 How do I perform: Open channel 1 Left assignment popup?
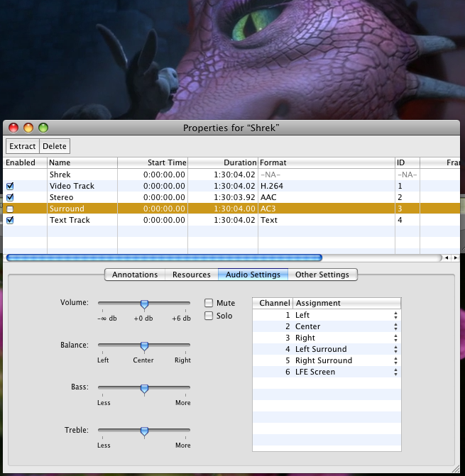[395, 315]
